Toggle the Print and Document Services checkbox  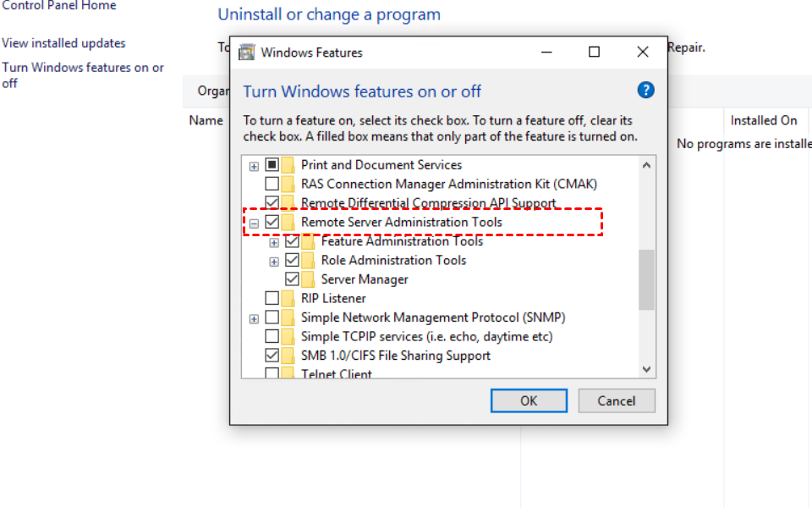(x=272, y=165)
